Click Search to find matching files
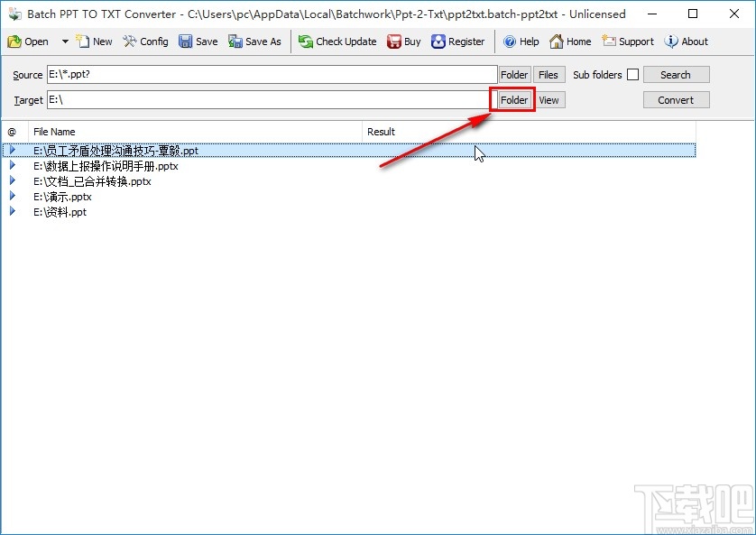This screenshot has width=756, height=535. (676, 74)
